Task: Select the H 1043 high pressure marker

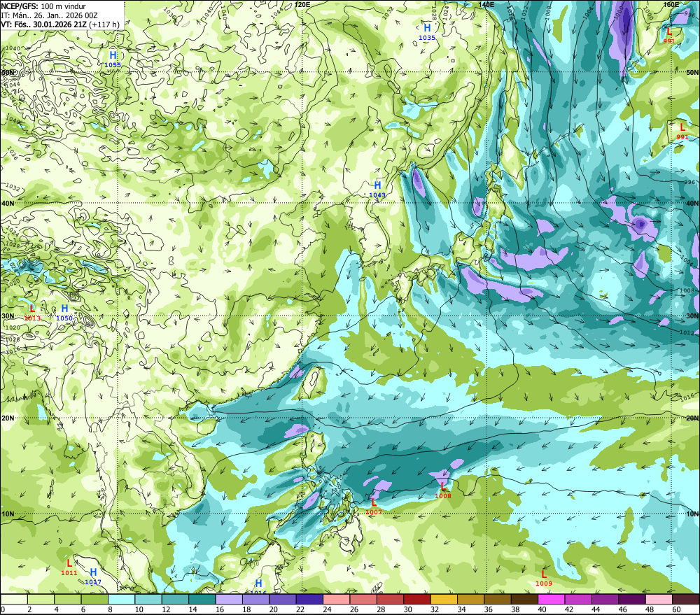Action: coord(377,189)
